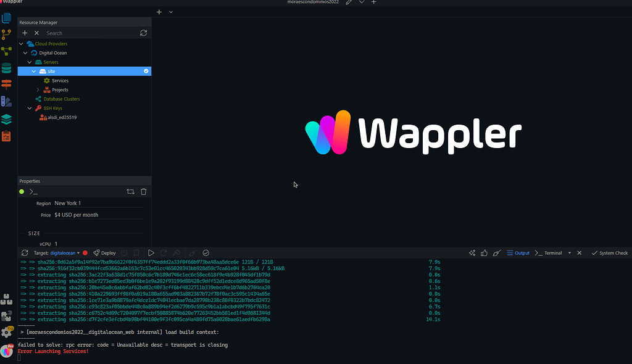This screenshot has width=632, height=364.
Task: Click the resize server icon in Properties
Action: pyautogui.click(x=131, y=192)
